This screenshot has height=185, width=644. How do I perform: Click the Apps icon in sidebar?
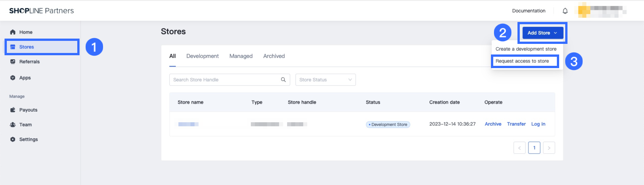click(x=13, y=78)
